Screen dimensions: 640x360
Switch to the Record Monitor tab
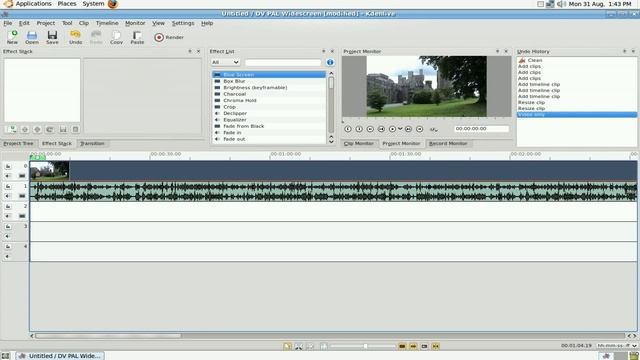pyautogui.click(x=448, y=144)
